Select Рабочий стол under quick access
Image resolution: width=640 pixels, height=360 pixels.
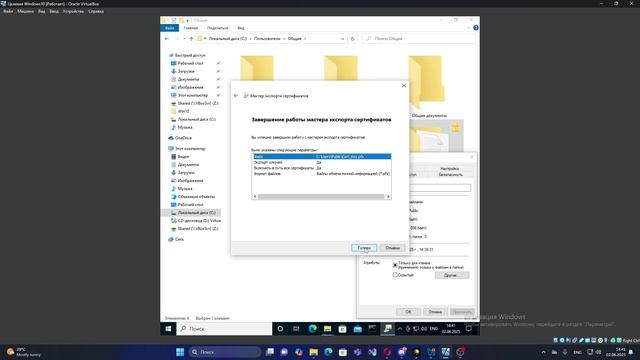(x=190, y=63)
